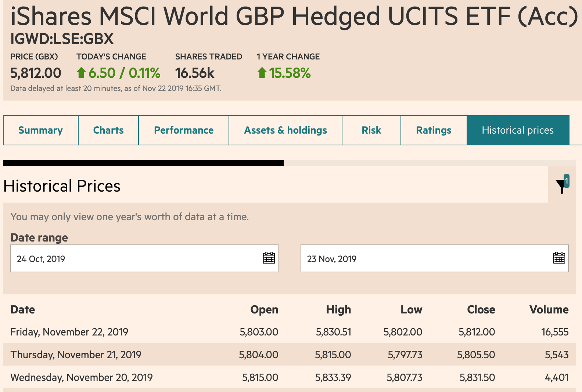
Task: Click the green 1 year change arrow
Action: pyautogui.click(x=262, y=73)
